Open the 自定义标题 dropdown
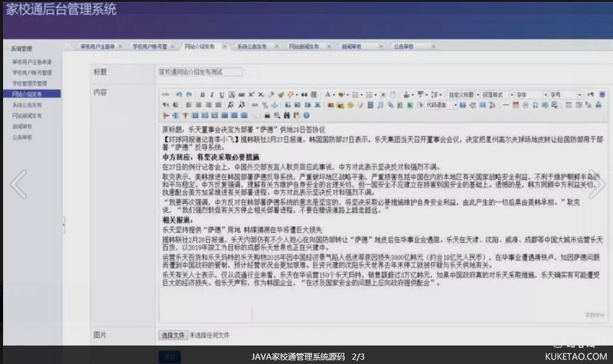 point(463,95)
